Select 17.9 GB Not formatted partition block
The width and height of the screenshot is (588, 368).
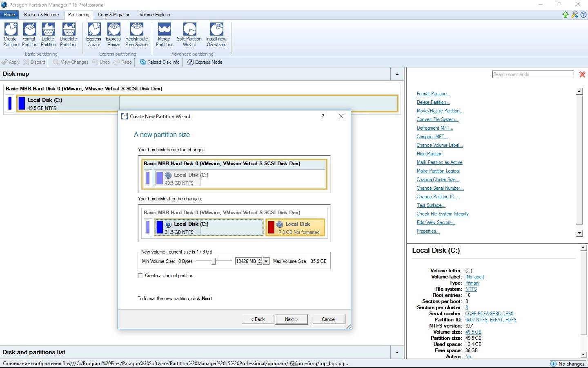pyautogui.click(x=295, y=228)
